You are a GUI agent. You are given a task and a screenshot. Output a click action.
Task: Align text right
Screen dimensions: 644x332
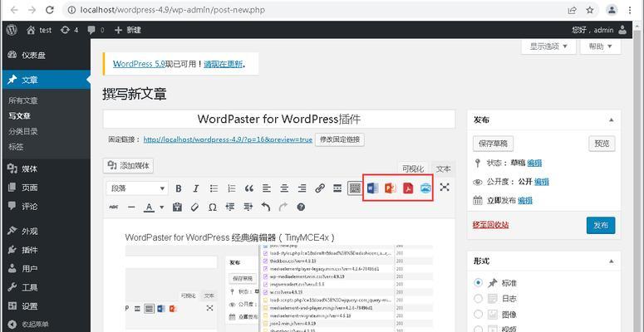(302, 188)
